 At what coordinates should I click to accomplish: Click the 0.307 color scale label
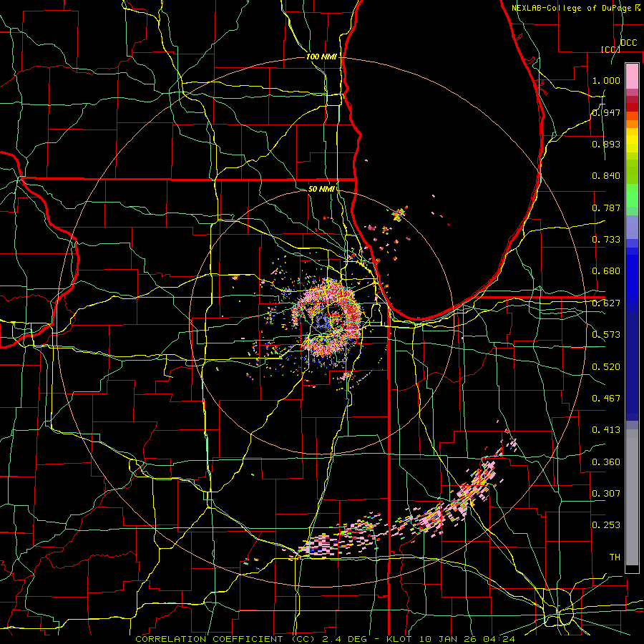click(606, 494)
